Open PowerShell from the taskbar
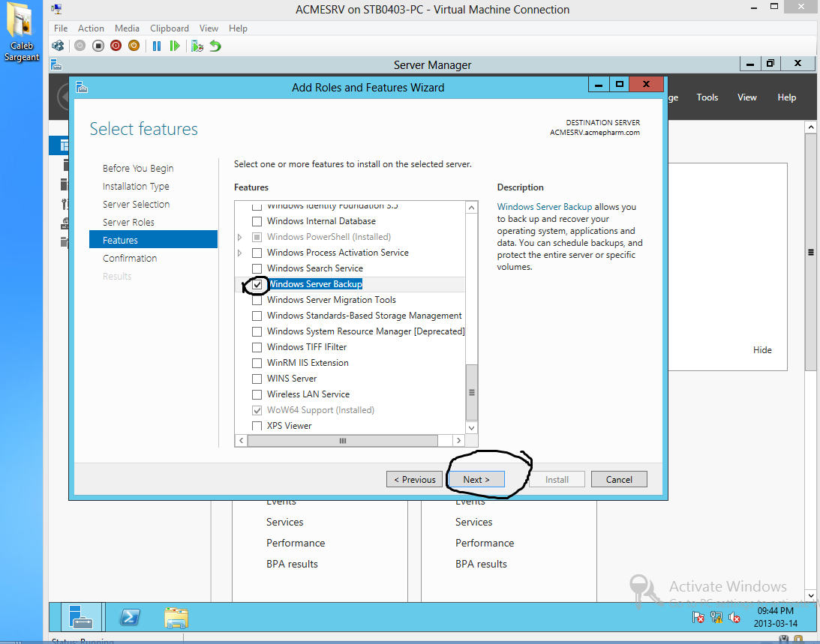Screen dimensions: 820x644 129,617
